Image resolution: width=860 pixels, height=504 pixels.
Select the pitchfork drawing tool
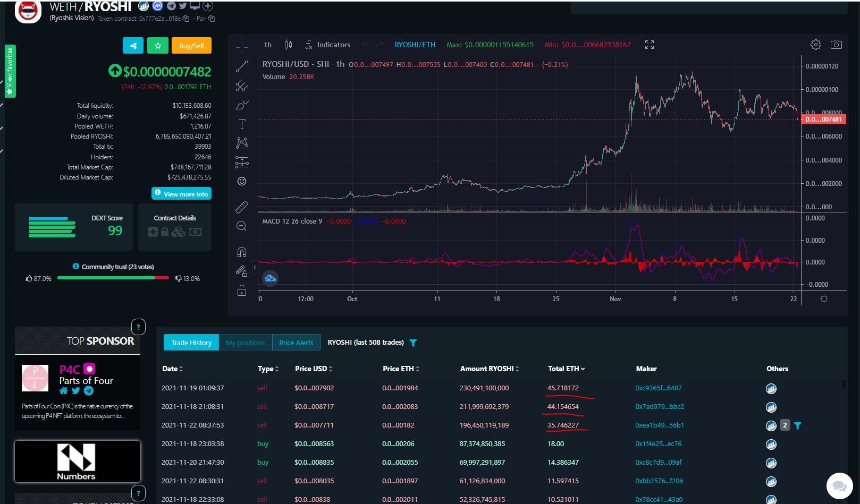tap(242, 86)
